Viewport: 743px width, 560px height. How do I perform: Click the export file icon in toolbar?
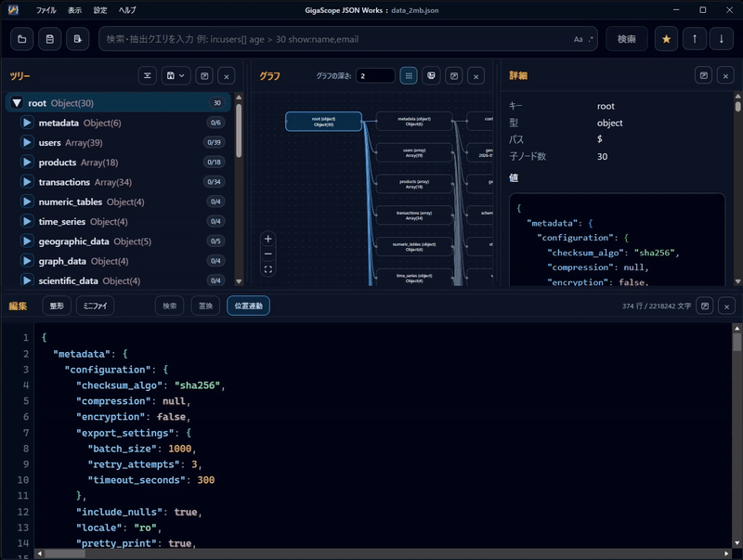[x=78, y=39]
